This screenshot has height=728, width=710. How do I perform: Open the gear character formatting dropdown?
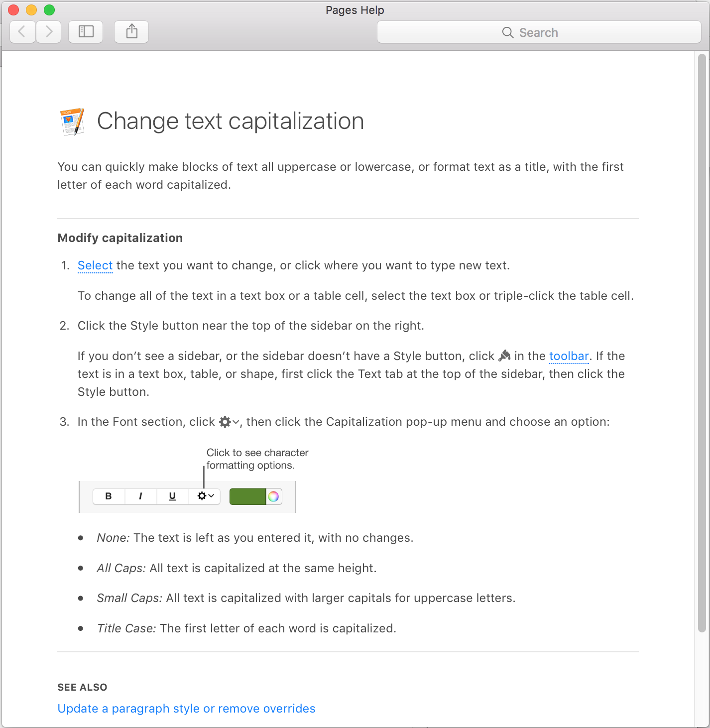pyautogui.click(x=205, y=496)
